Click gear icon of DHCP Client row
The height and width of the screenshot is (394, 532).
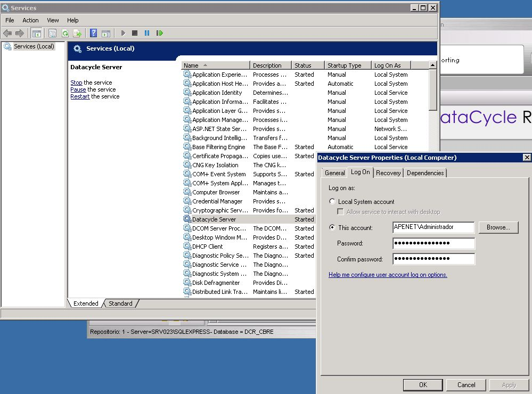(187, 246)
